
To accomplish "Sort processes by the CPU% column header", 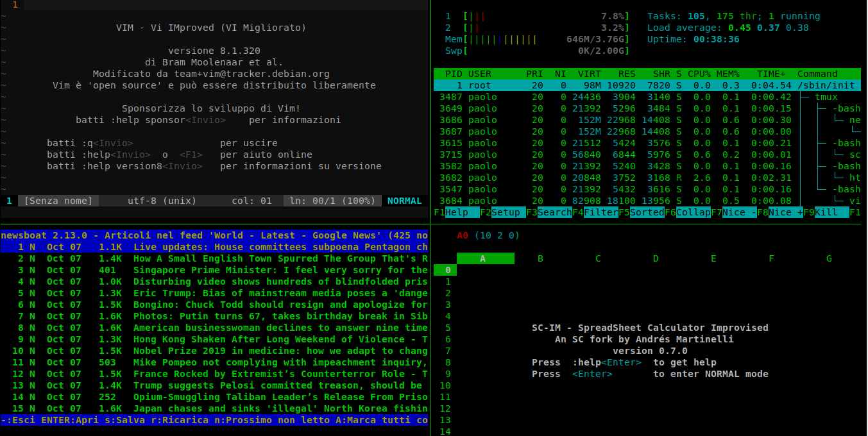I will (x=699, y=74).
